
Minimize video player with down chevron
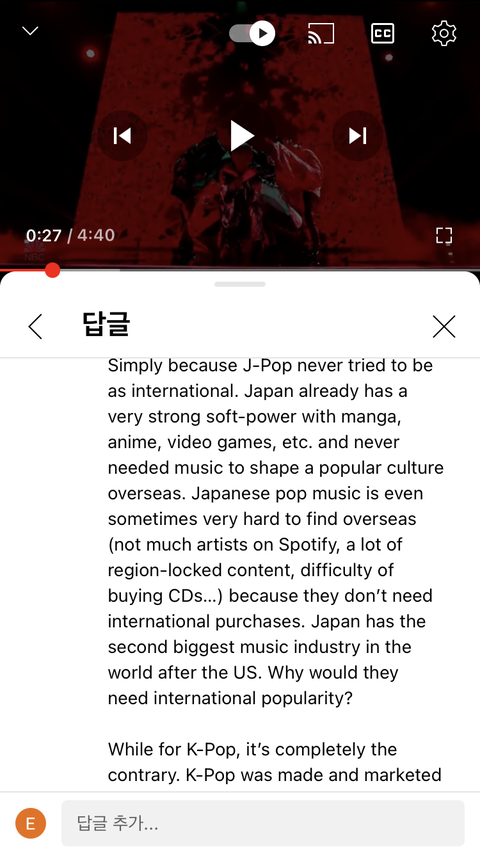click(x=30, y=31)
